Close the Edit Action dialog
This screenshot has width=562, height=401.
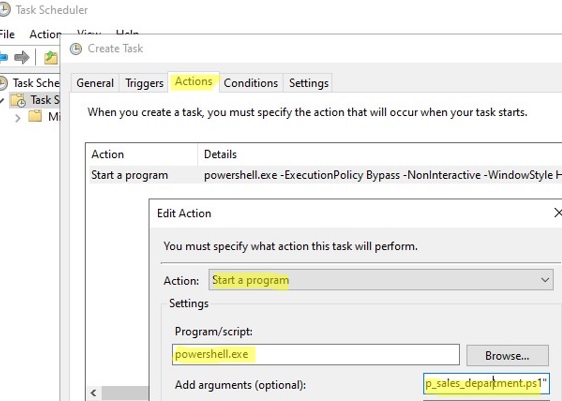(x=557, y=213)
